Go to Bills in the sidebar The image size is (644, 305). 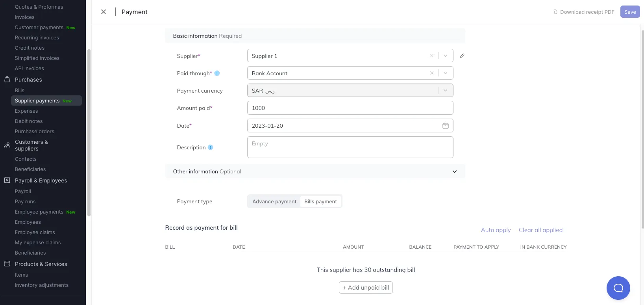click(x=19, y=90)
